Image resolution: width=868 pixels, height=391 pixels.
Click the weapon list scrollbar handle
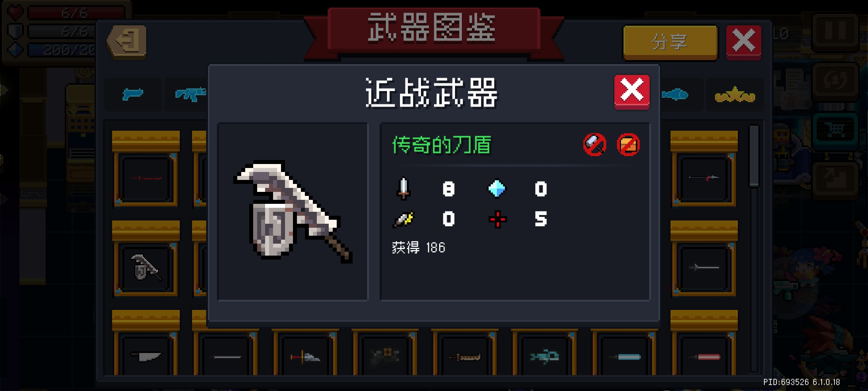pos(754,156)
